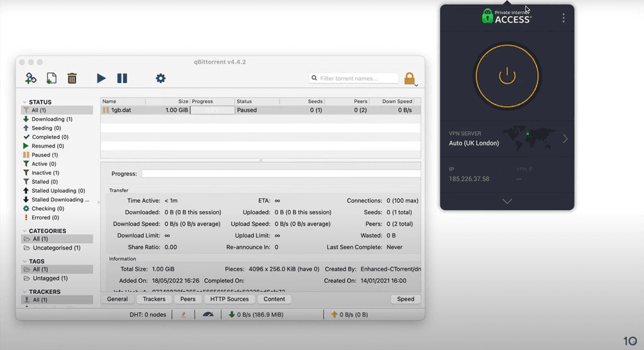Collapse the STATUS sidebar section
The image size is (644, 350).
(25, 102)
